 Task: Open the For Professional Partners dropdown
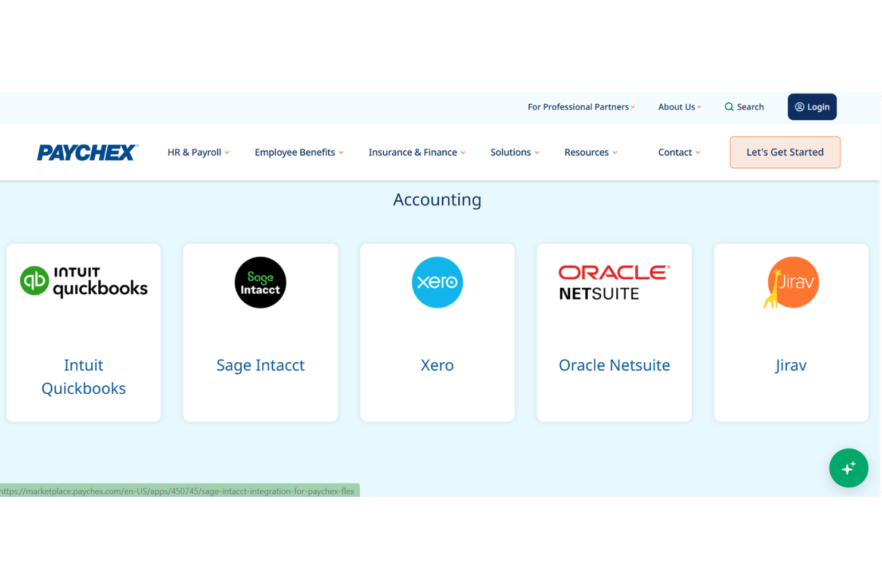[x=581, y=107]
